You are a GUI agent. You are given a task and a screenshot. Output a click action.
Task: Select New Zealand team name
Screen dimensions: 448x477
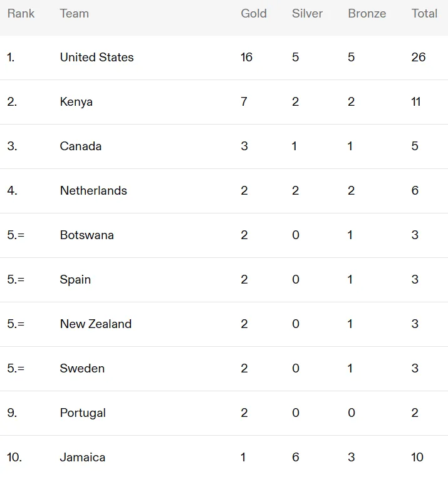point(96,324)
